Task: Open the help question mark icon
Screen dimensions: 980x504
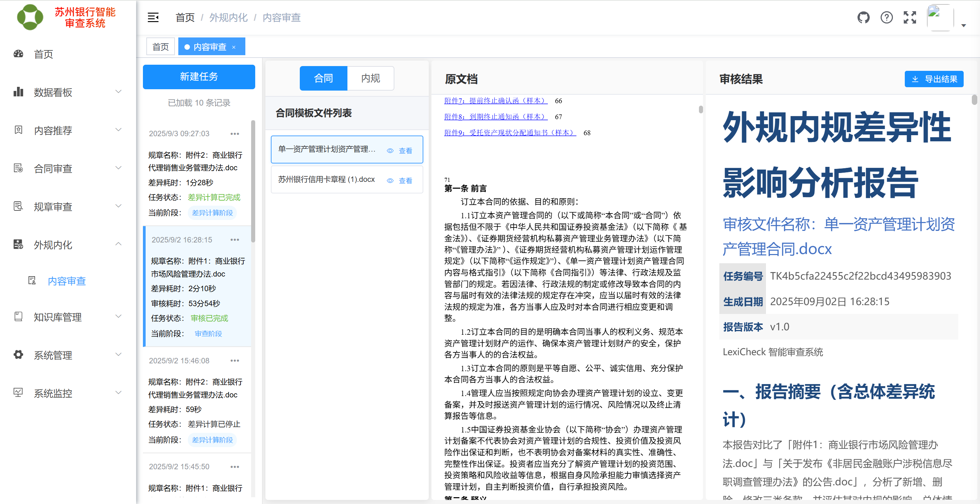Action: point(886,17)
